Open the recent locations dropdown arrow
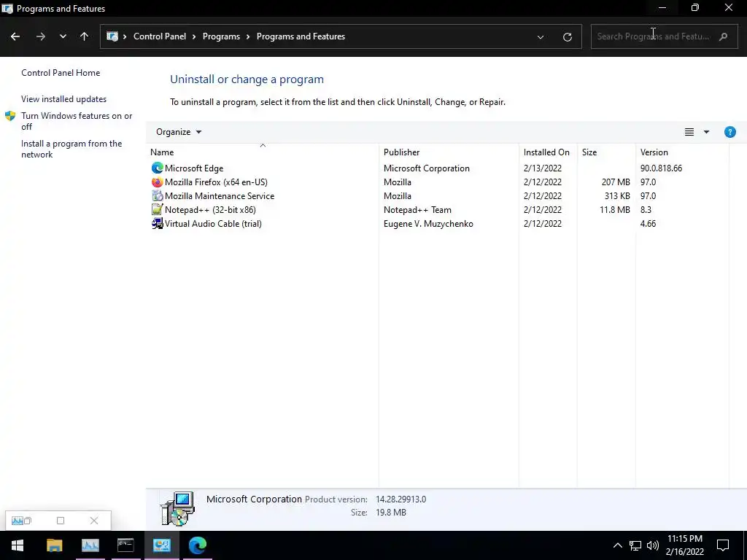Viewport: 747px width, 560px height. (x=63, y=36)
